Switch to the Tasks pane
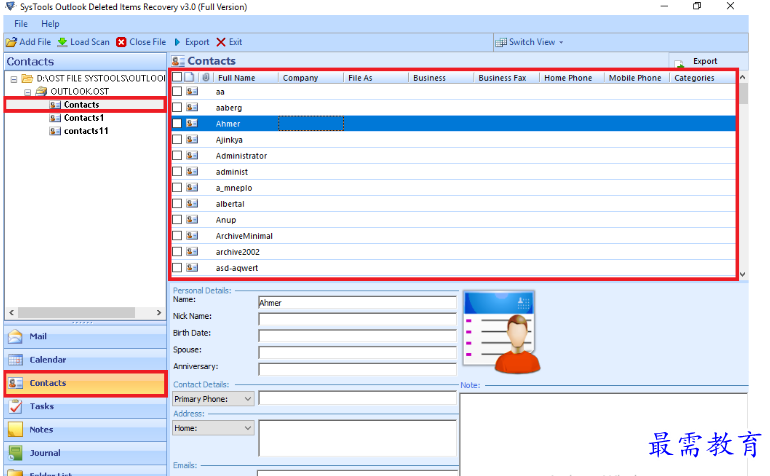Image resolution: width=770 pixels, height=476 pixels. (85, 406)
